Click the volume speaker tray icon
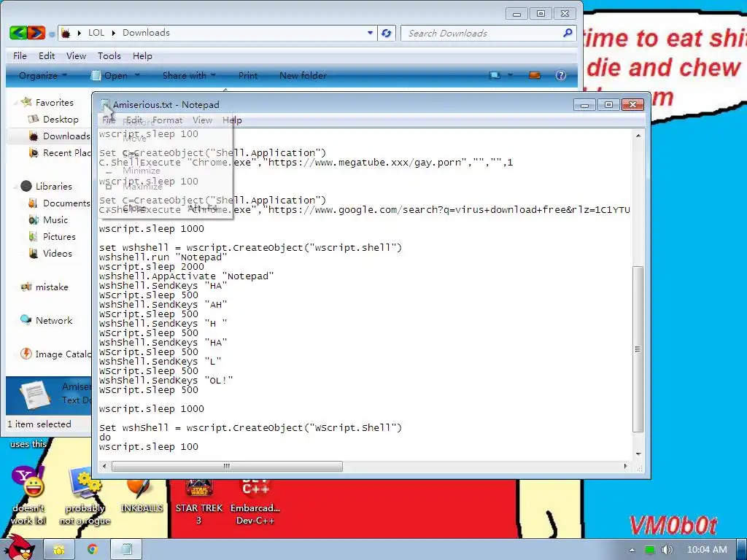Screen dimensions: 747x560 [667, 550]
